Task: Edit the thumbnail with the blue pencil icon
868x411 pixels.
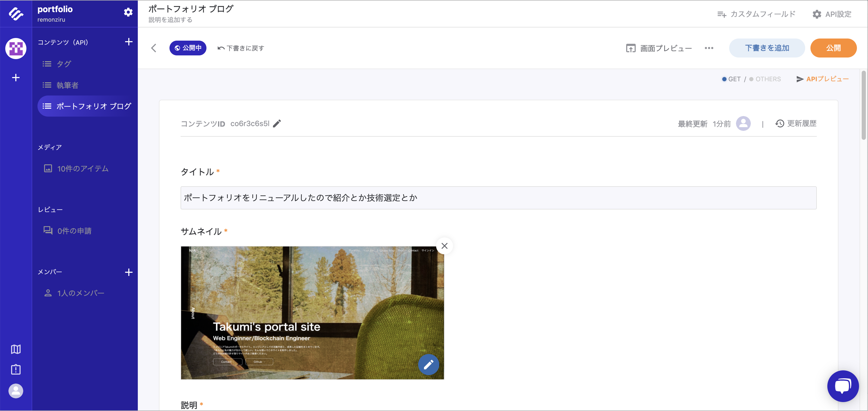Action: pyautogui.click(x=429, y=365)
